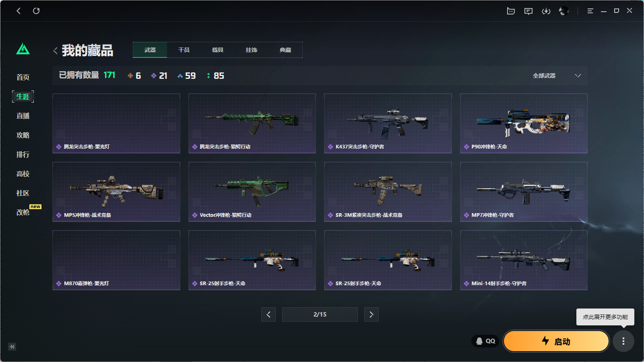The width and height of the screenshot is (644, 362).
Task: Open 直播 in the sidebar
Action: coord(23,116)
